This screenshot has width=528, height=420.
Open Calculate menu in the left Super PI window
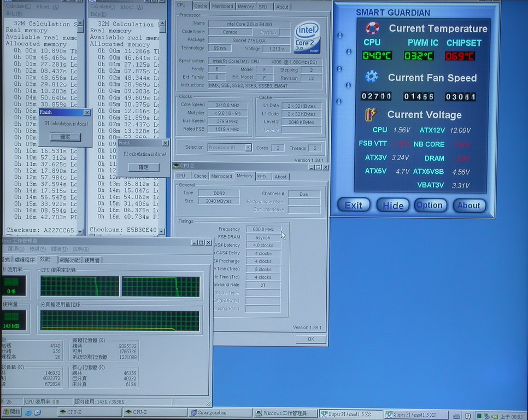[x=19, y=7]
